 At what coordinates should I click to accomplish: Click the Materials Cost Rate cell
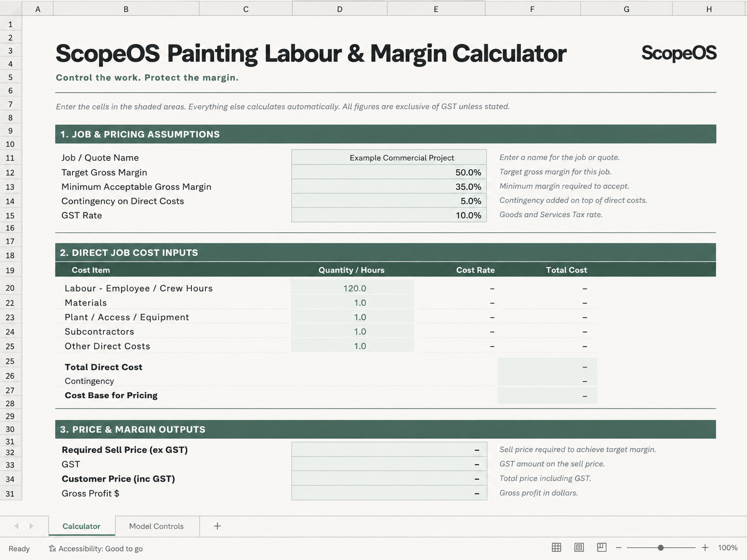(x=457, y=303)
